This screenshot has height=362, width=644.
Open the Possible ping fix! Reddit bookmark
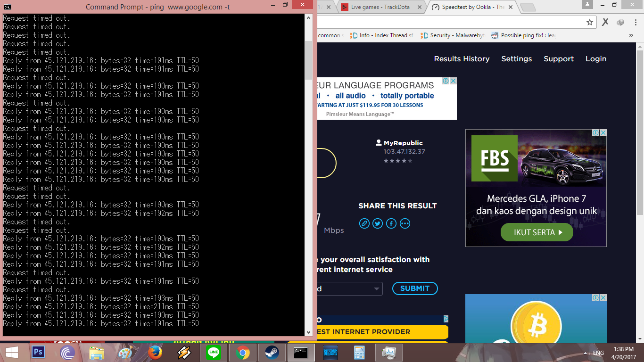[x=523, y=35]
